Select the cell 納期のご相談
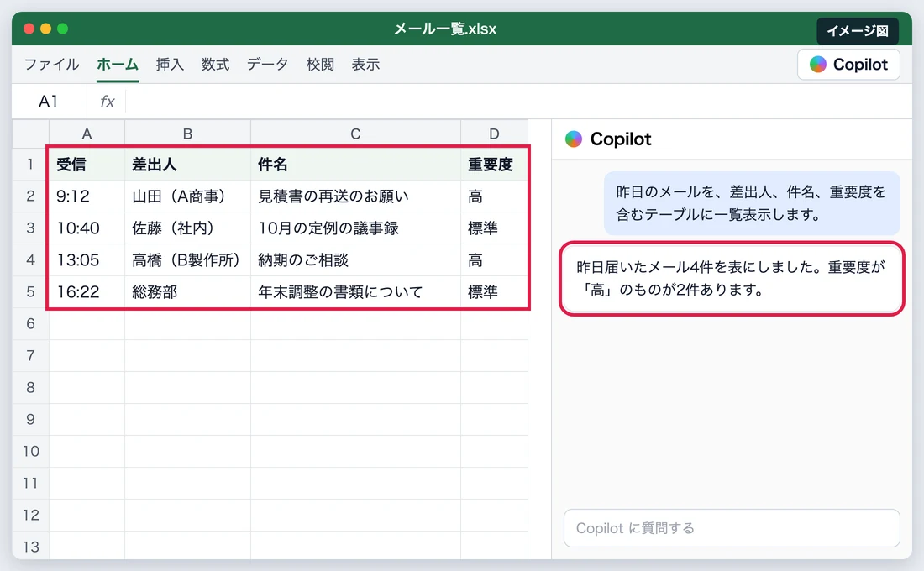The height and width of the screenshot is (571, 924). pos(355,259)
